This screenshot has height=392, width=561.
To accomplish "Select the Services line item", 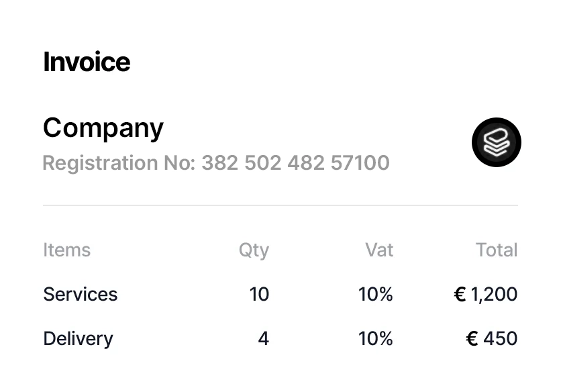I will click(x=81, y=294).
